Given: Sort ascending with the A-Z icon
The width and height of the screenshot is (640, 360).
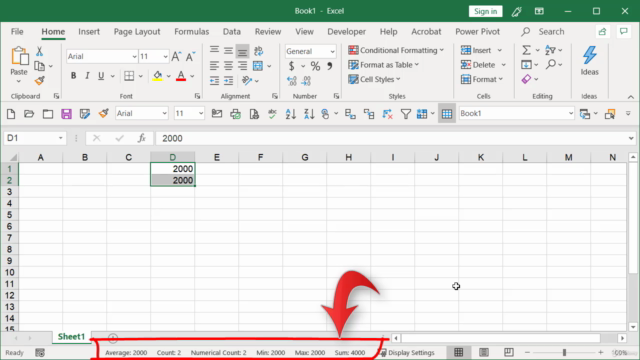Looking at the screenshot, I should tap(291, 114).
